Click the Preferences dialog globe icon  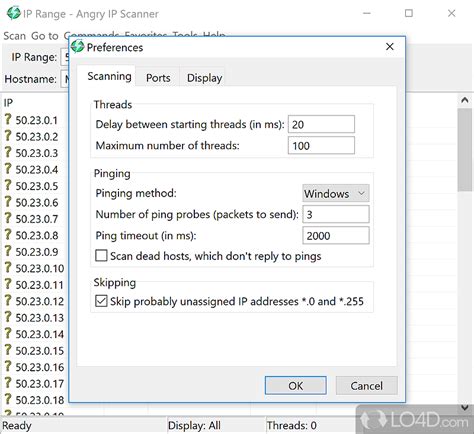[78, 46]
